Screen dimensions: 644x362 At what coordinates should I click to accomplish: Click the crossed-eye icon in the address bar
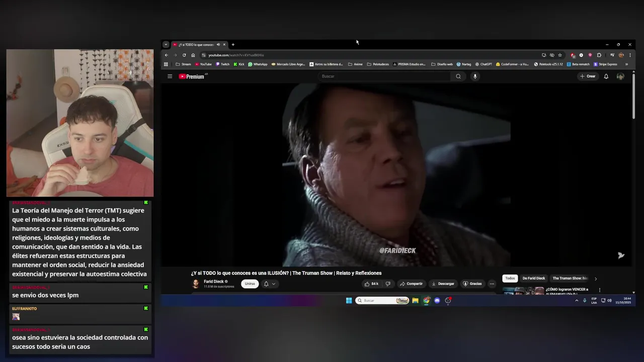pos(552,55)
